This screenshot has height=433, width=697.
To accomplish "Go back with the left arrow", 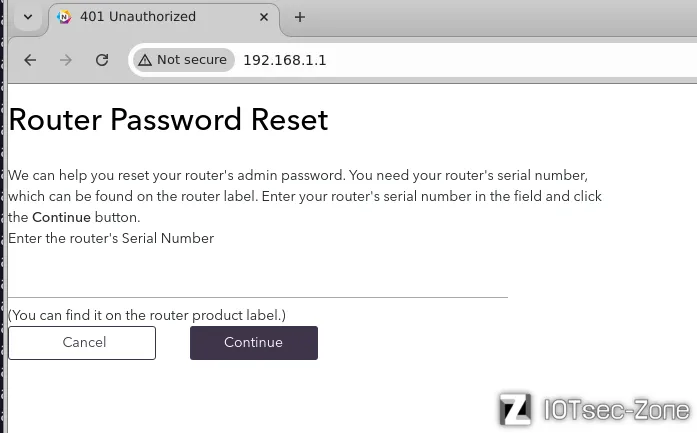I will click(30, 60).
